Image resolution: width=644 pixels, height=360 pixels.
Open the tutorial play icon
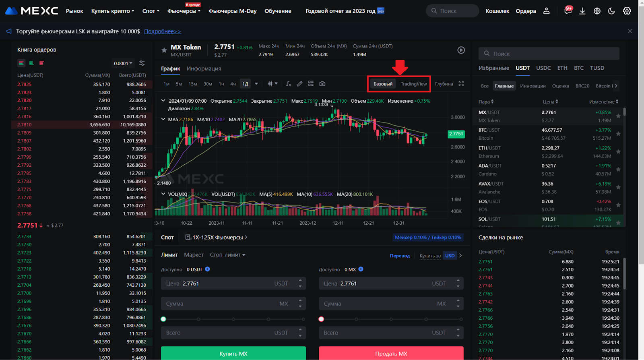coord(461,50)
